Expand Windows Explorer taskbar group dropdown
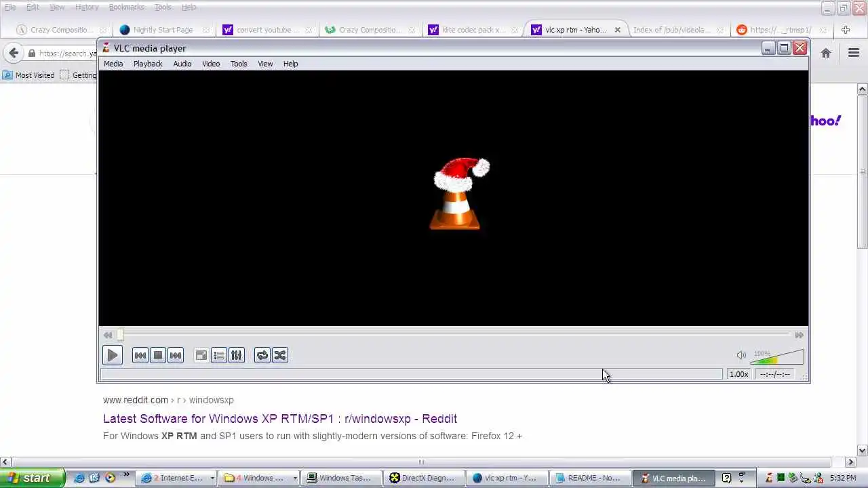This screenshot has height=488, width=868. [294, 478]
